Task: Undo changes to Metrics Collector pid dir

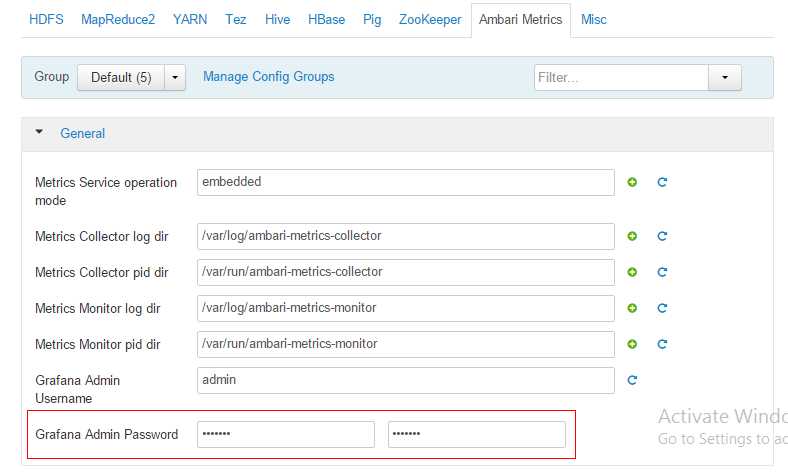Action: click(x=662, y=272)
